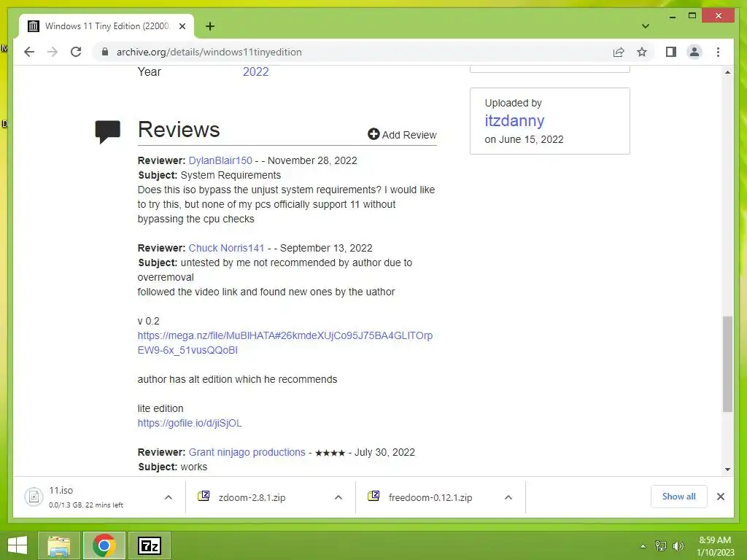
Task: Open Chrome profile avatar
Action: [694, 52]
